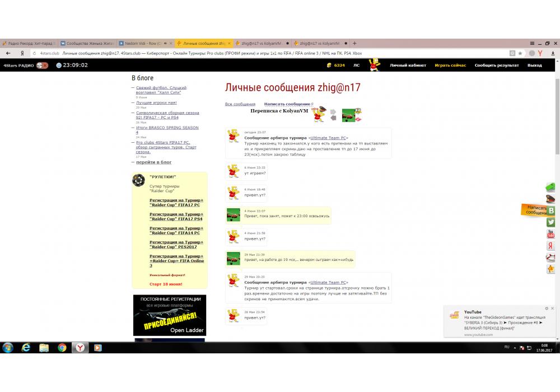Screen dimensions: 560x392
Task: Click the Open Ladder banner
Action: pyautogui.click(x=170, y=315)
